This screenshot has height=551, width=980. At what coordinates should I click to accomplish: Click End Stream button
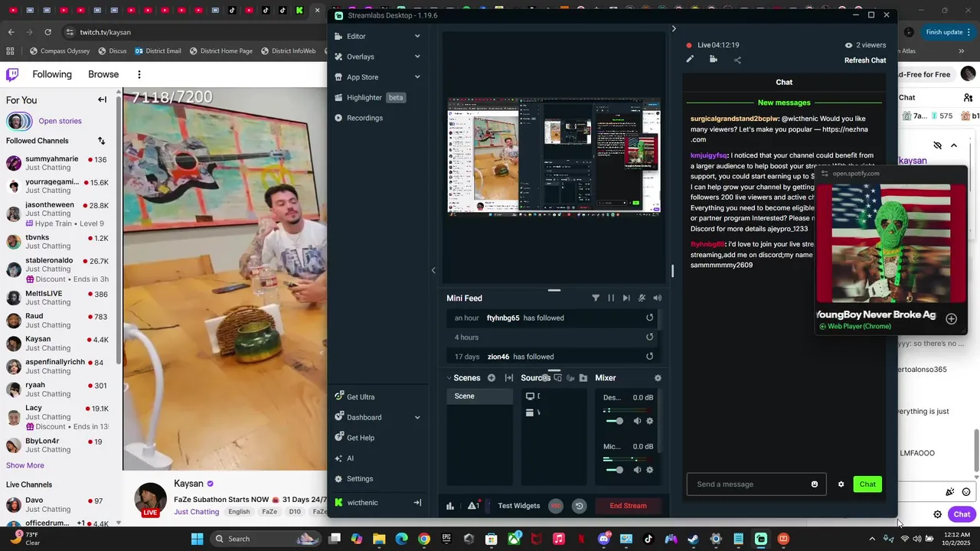628,506
